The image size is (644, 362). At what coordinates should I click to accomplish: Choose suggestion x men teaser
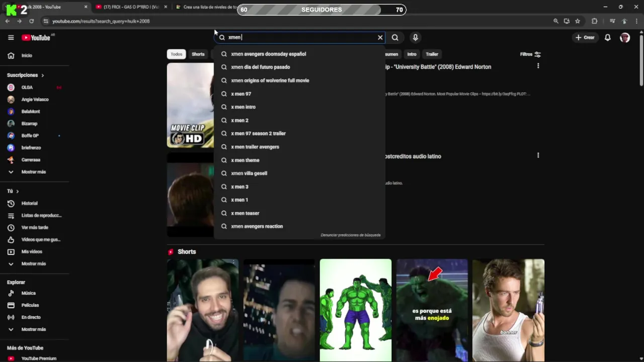point(299,213)
